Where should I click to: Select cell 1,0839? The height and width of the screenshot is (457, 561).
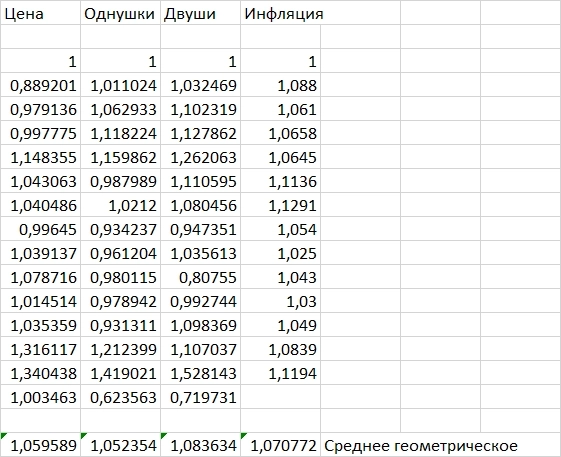click(x=280, y=349)
